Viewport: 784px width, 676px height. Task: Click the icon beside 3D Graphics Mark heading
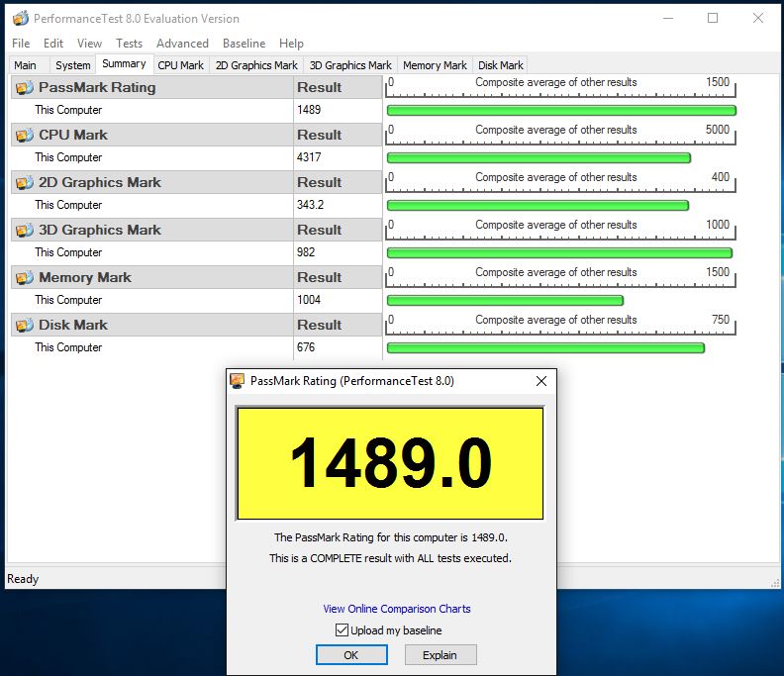click(x=25, y=230)
